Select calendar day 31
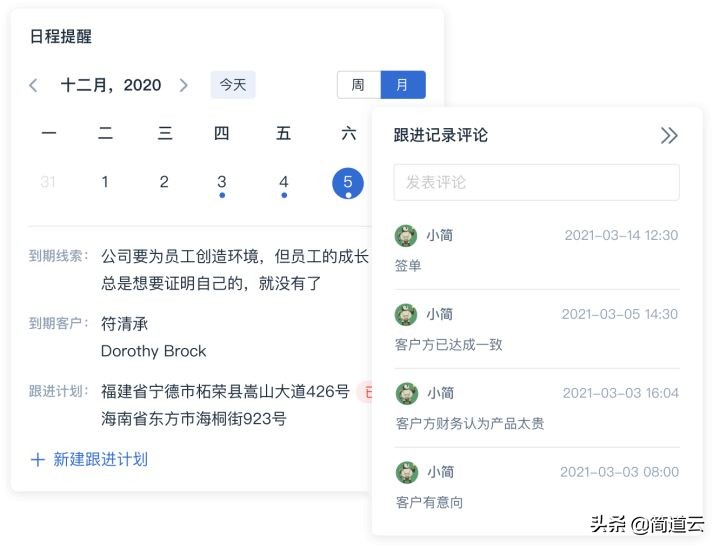 point(48,182)
